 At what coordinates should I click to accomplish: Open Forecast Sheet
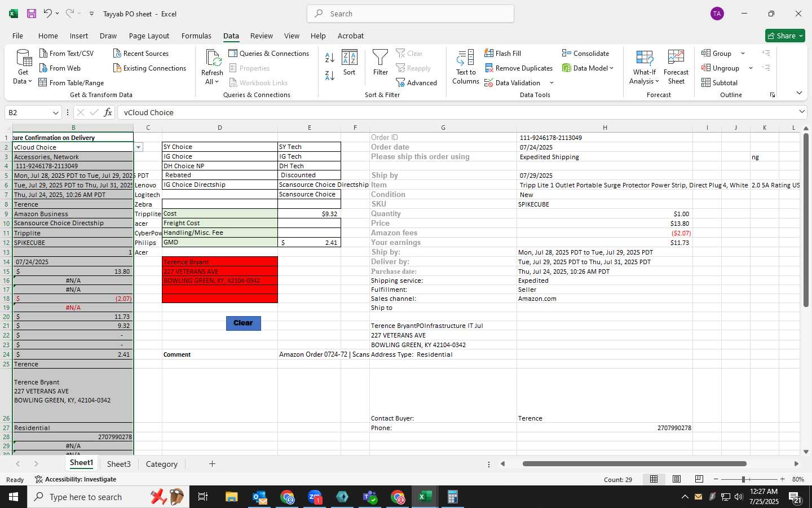pos(676,67)
